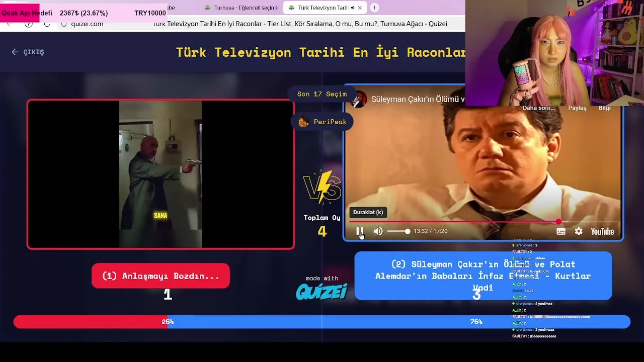Click the streamer webcam overlay
The image size is (644, 362).
coord(554,53)
